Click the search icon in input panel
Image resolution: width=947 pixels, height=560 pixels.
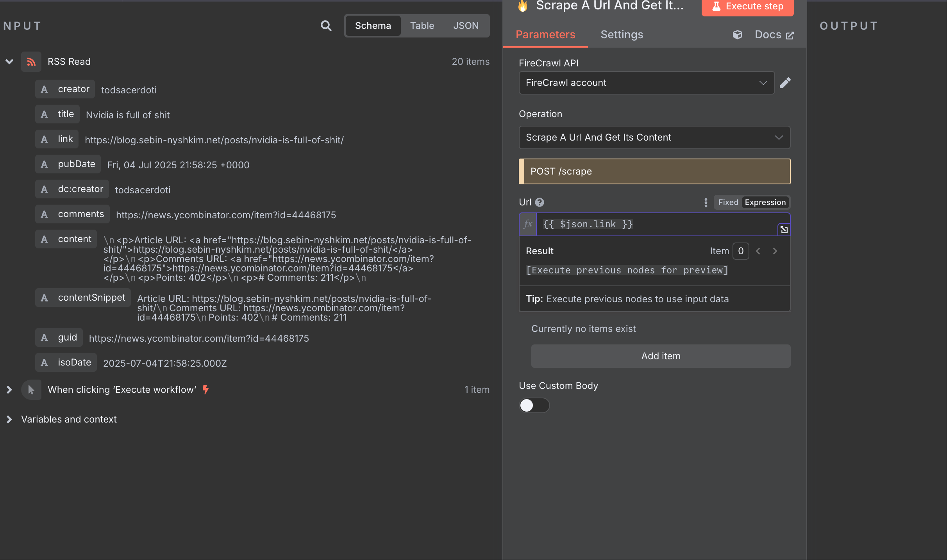click(326, 26)
